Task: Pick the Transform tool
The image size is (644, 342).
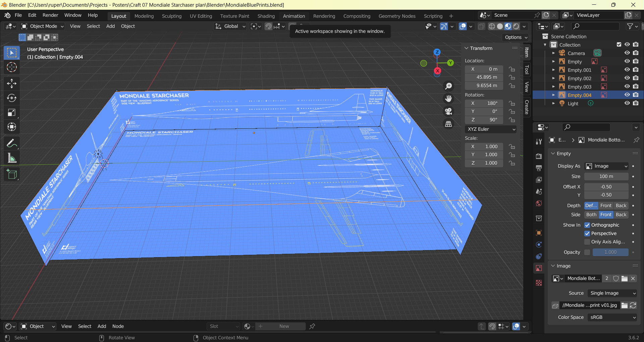Action: click(x=12, y=127)
